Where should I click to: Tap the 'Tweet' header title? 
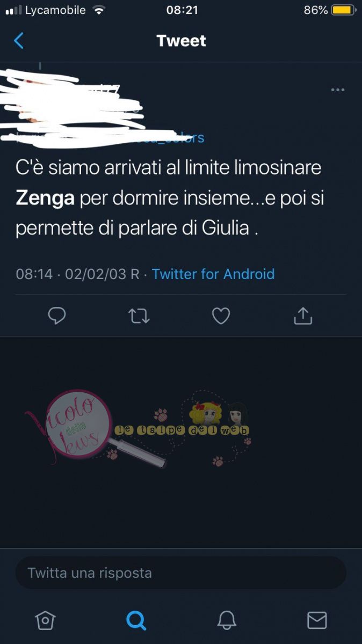181,41
